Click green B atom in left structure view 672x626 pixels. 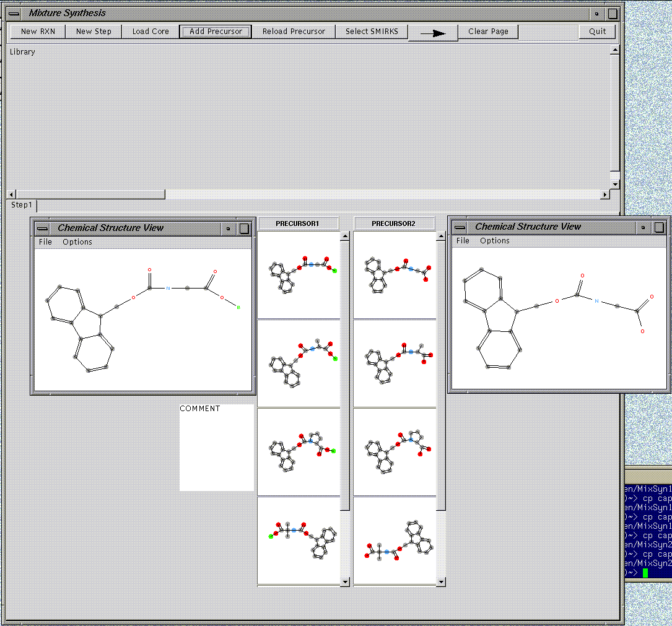pos(238,307)
